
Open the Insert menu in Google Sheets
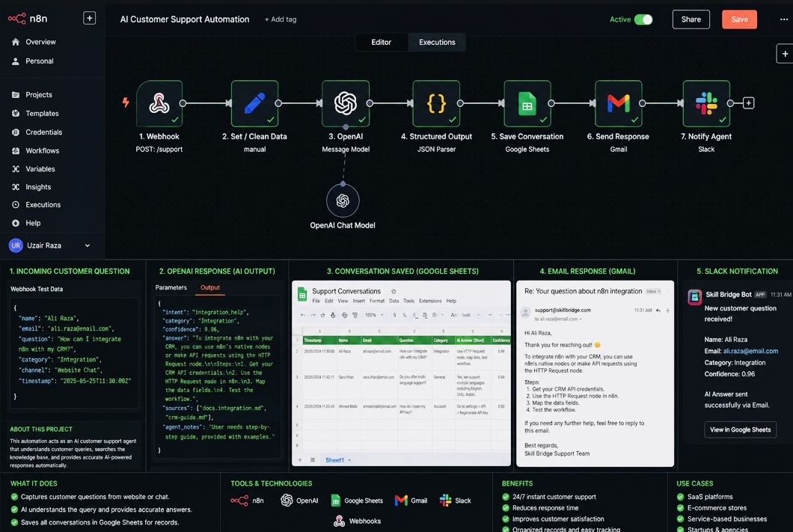[x=358, y=301]
